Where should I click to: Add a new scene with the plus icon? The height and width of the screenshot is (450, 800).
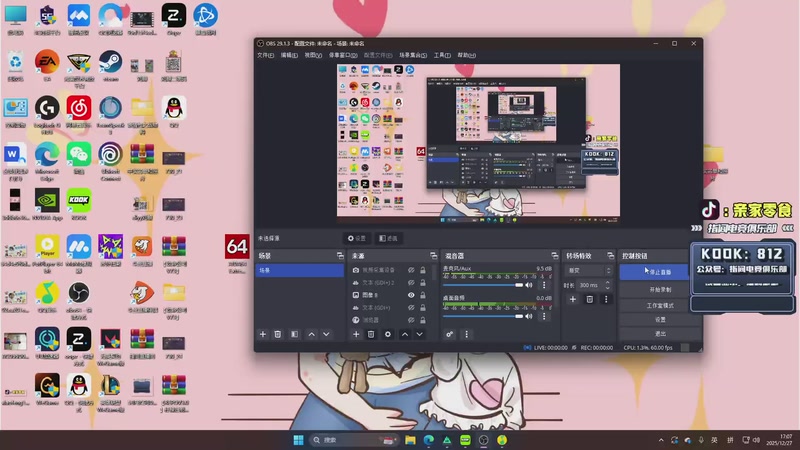pos(263,334)
